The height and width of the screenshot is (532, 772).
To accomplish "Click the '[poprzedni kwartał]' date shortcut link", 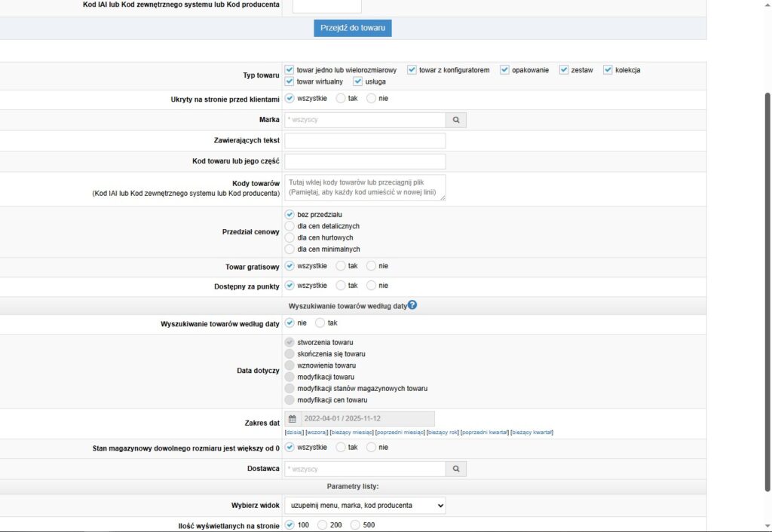I will 484,433.
